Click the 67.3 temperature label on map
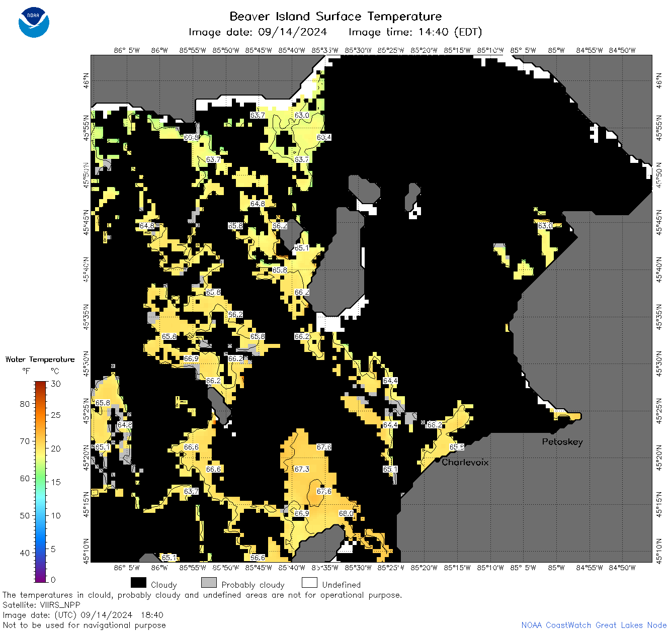The width and height of the screenshot is (672, 633). 302,469
